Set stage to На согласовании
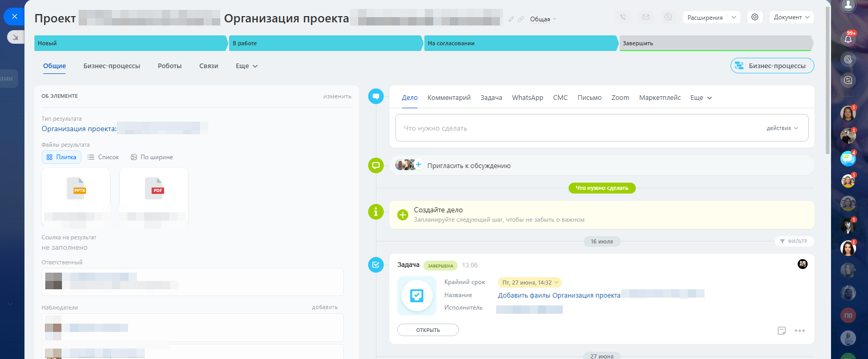Screen dimensions: 868x359 pos(521,43)
